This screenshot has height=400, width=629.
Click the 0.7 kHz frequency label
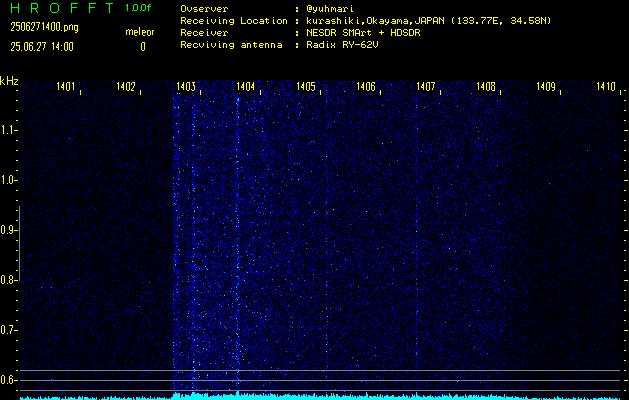7,330
